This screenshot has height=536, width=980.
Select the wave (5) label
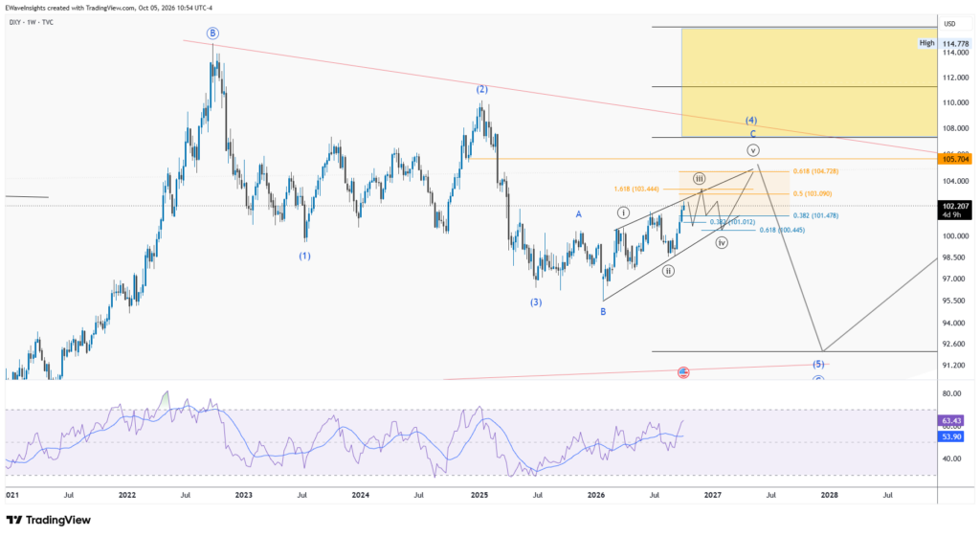click(818, 365)
